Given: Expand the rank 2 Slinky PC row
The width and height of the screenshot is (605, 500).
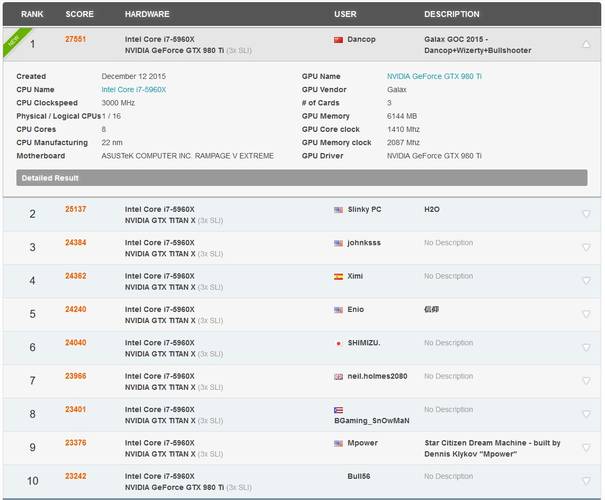Looking at the screenshot, I should click(x=586, y=213).
